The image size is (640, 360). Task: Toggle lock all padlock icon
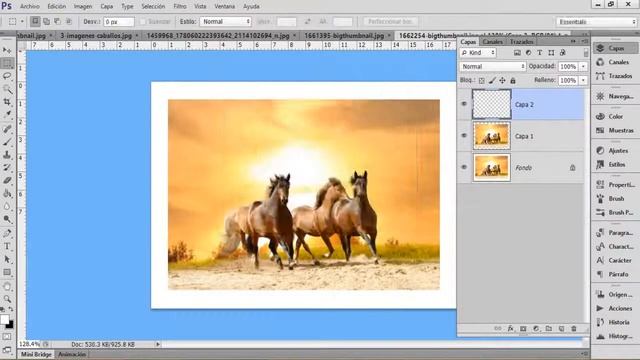513,80
